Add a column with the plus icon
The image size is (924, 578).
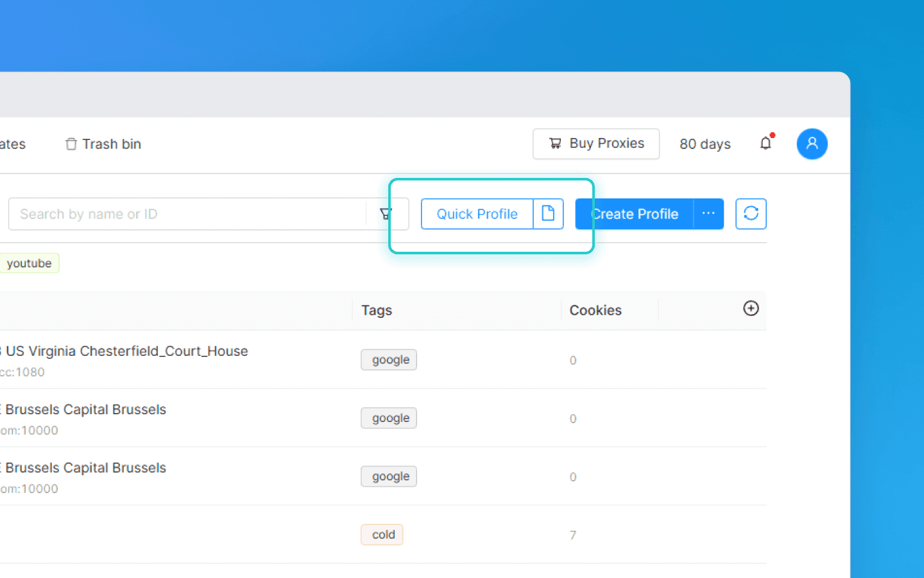pos(751,308)
